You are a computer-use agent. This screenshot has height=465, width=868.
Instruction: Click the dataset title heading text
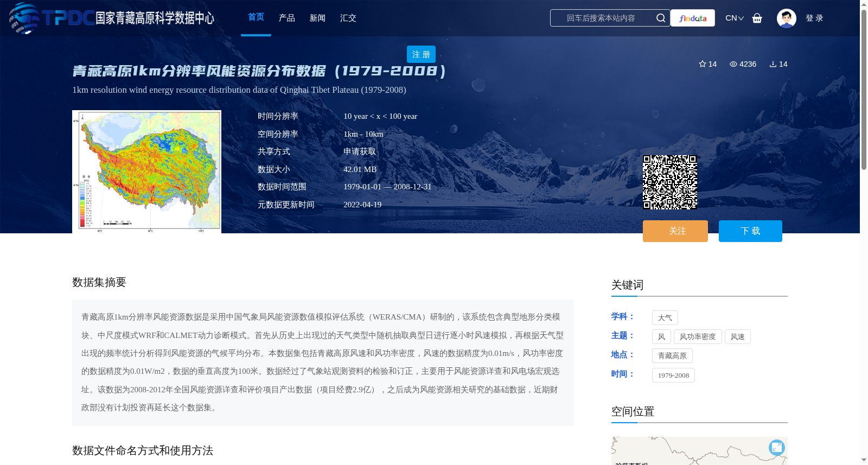[x=259, y=71]
